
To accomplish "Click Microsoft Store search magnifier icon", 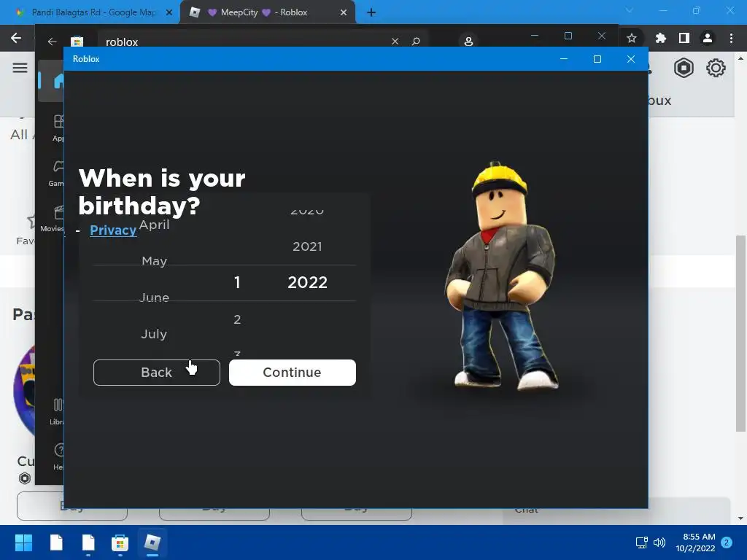I will tap(416, 42).
